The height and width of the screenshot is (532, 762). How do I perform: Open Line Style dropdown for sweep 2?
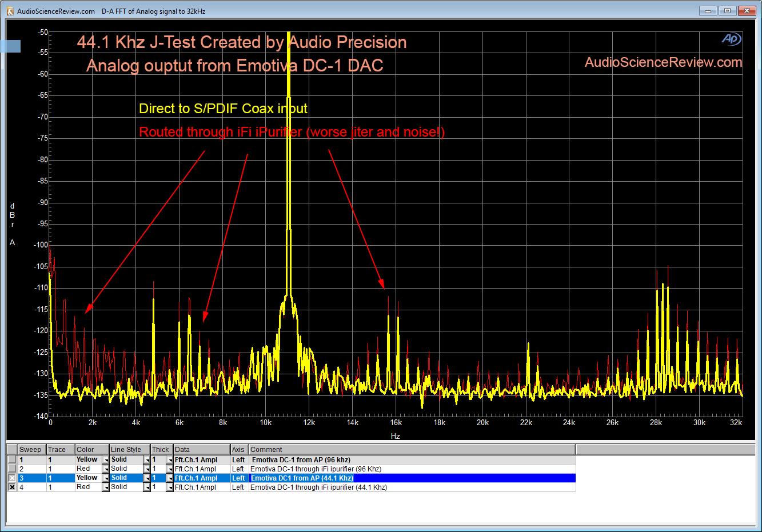pos(147,469)
